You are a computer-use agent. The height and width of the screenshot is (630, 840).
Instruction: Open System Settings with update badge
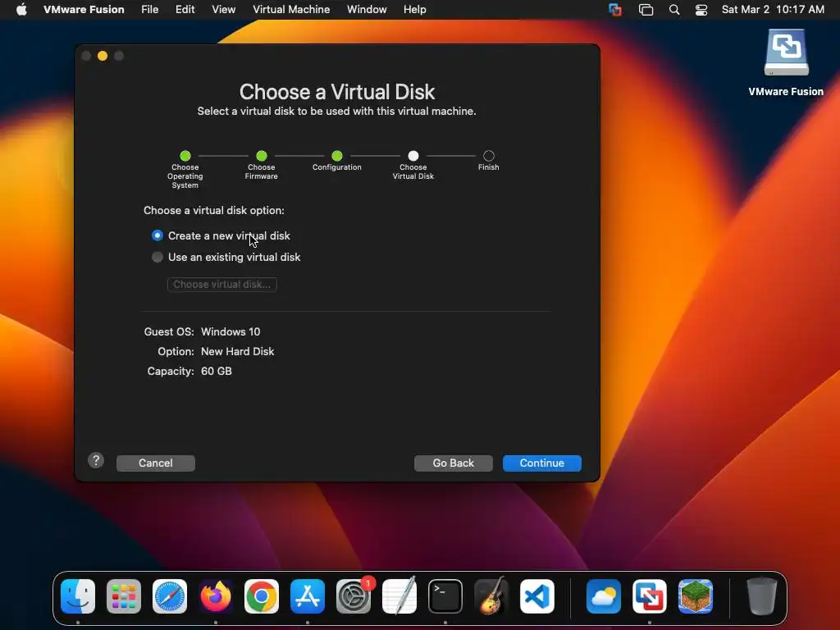click(354, 596)
